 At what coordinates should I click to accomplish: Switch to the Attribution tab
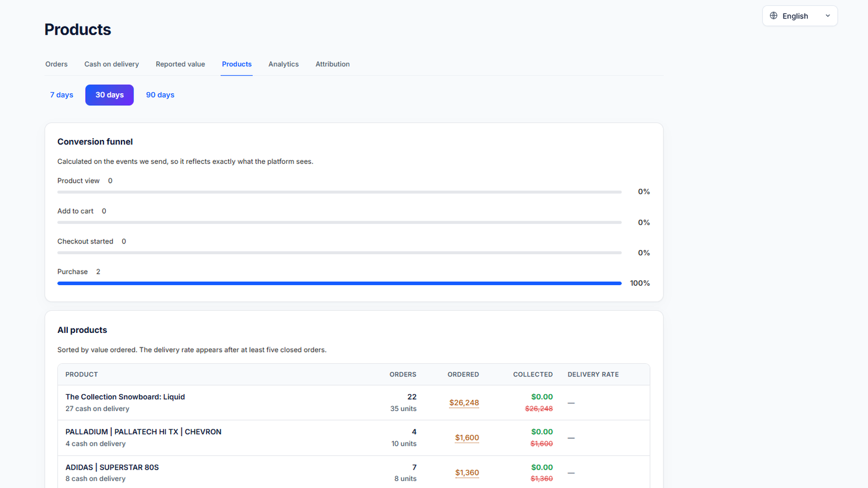tap(333, 64)
